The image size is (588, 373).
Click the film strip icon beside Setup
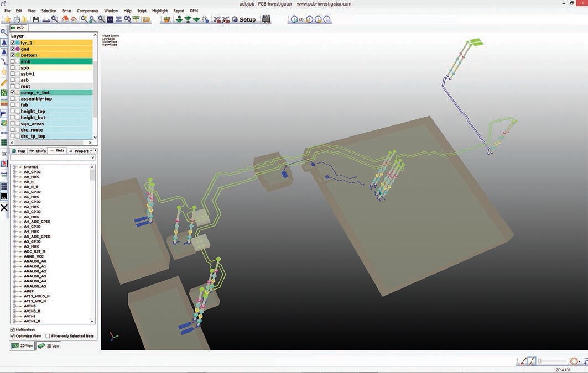(266, 19)
